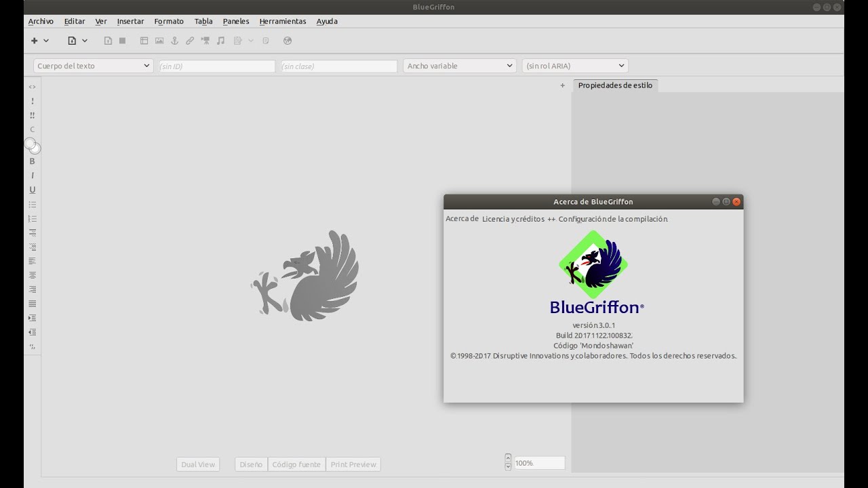Toggle the double exclamation strong emphasis icon
This screenshot has height=488, width=868.
click(x=32, y=115)
